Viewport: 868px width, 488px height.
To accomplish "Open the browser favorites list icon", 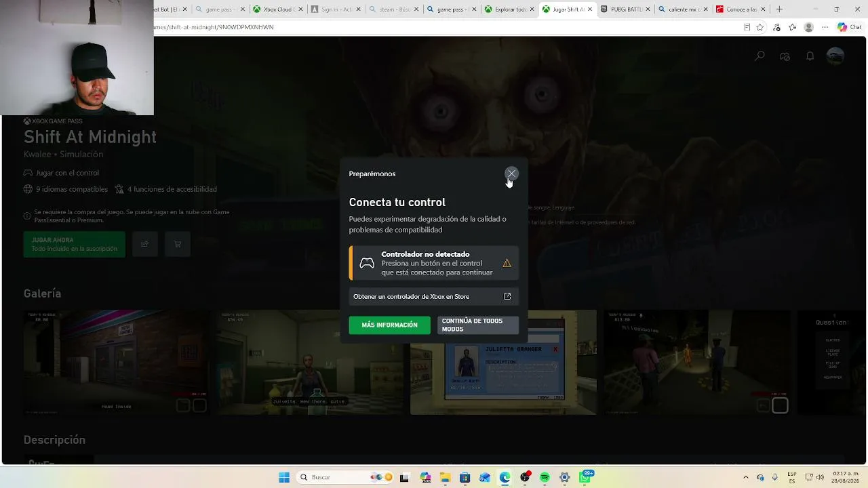I will point(792,27).
